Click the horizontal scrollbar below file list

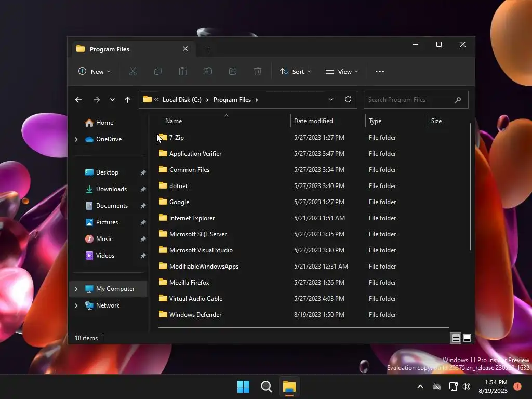click(x=303, y=328)
